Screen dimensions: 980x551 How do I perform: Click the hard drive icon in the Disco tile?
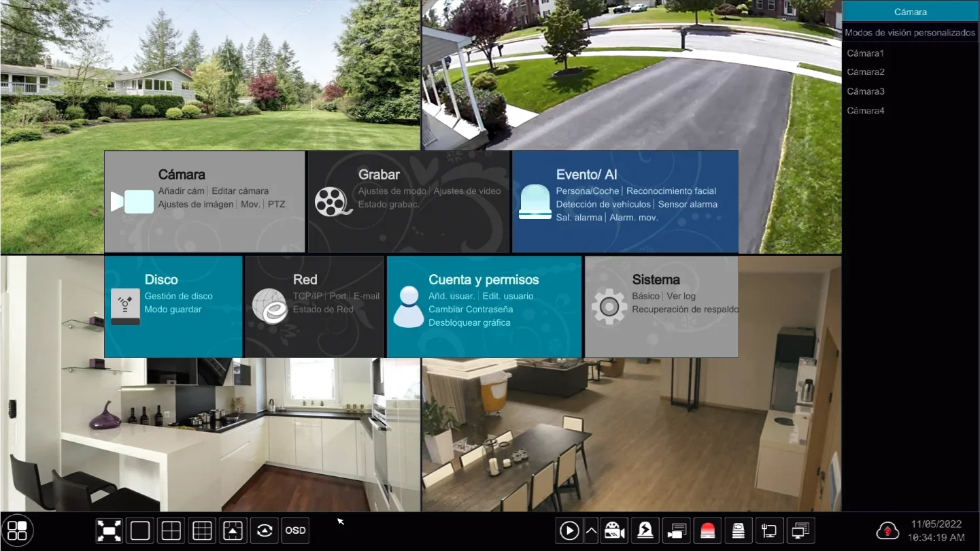(x=125, y=307)
